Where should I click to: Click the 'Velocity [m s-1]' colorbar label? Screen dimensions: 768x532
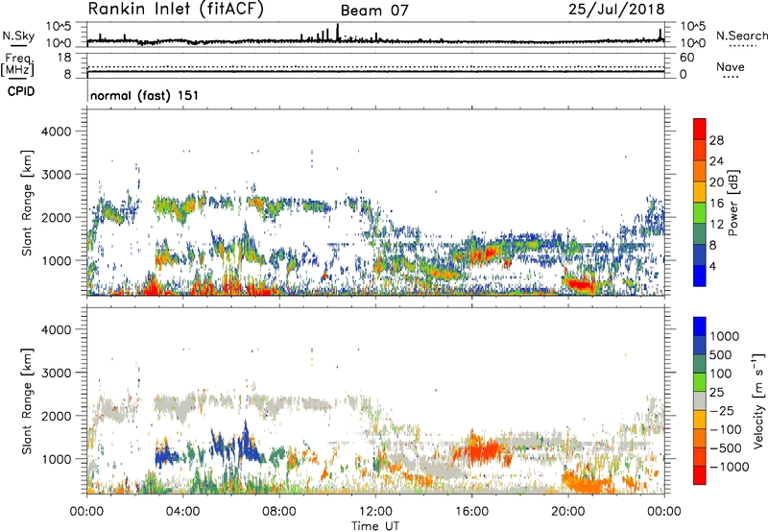pyautogui.click(x=758, y=399)
